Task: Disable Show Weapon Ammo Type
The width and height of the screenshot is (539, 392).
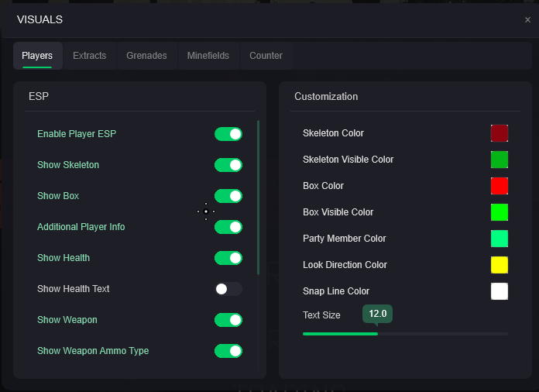Action: point(228,351)
